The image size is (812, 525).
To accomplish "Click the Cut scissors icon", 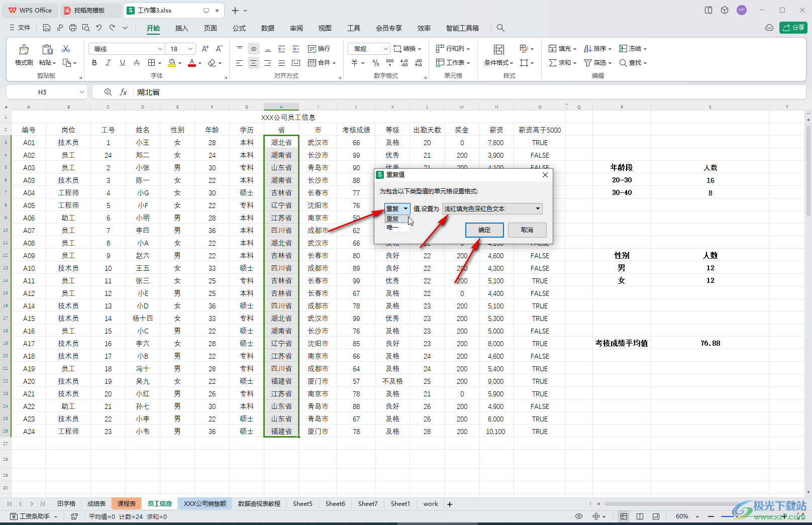I will pos(66,49).
